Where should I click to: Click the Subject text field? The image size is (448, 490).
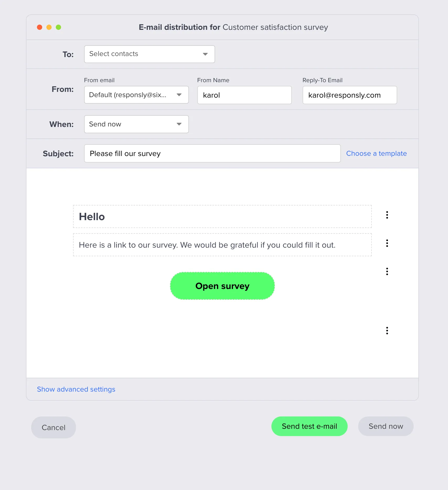click(212, 153)
